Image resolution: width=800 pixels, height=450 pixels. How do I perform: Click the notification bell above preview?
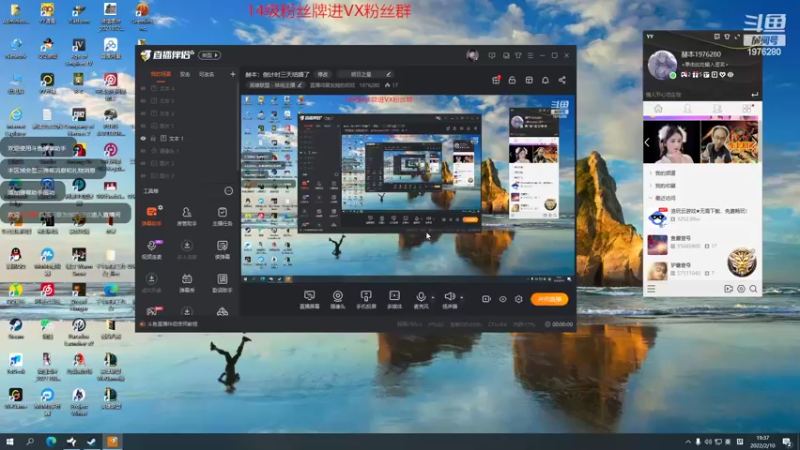(545, 80)
